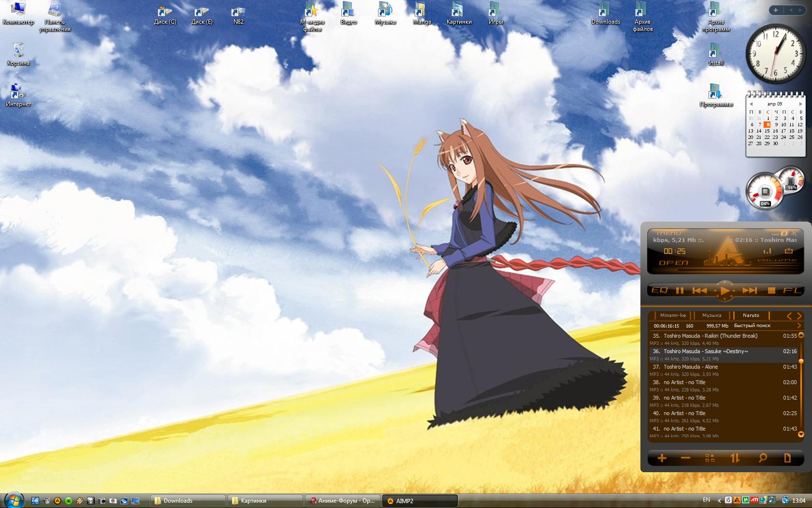The height and width of the screenshot is (508, 812).
Task: Open the Архив файлов shortcut
Action: coord(642,17)
